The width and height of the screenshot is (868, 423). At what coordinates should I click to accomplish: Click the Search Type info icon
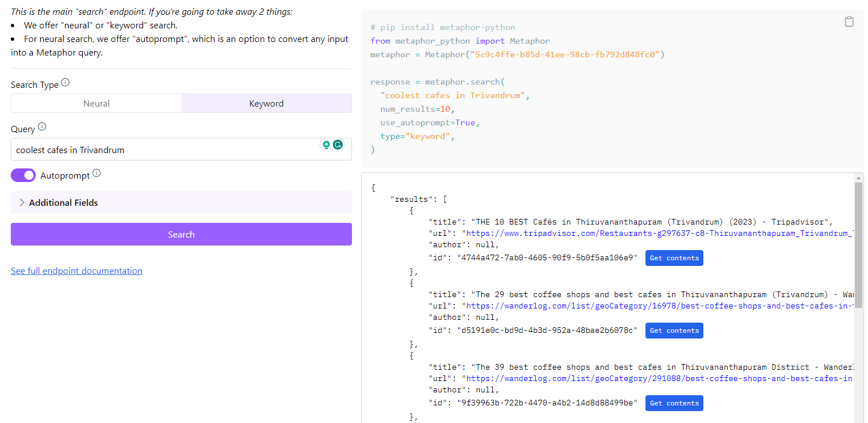pyautogui.click(x=65, y=83)
